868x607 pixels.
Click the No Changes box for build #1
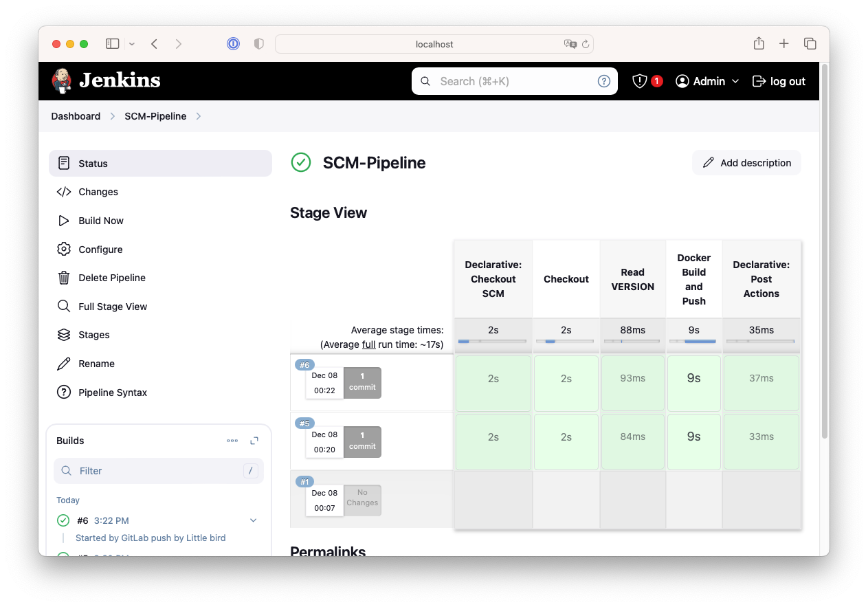tap(362, 500)
